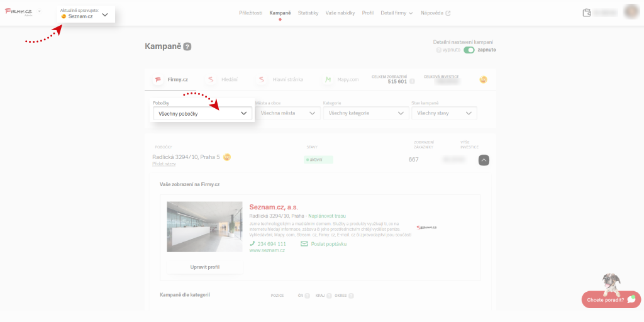Expand the Všechny kategorie dropdown
644x322 pixels.
366,113
